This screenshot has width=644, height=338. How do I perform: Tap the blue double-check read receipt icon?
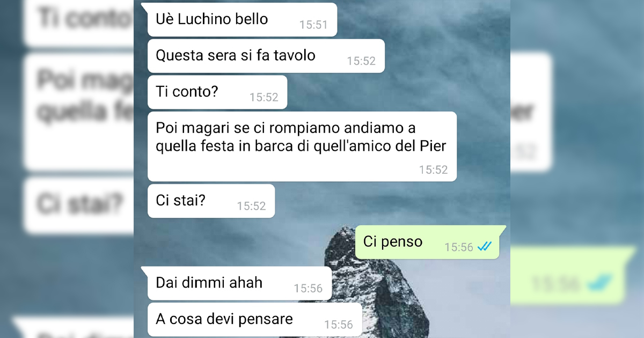click(x=485, y=247)
